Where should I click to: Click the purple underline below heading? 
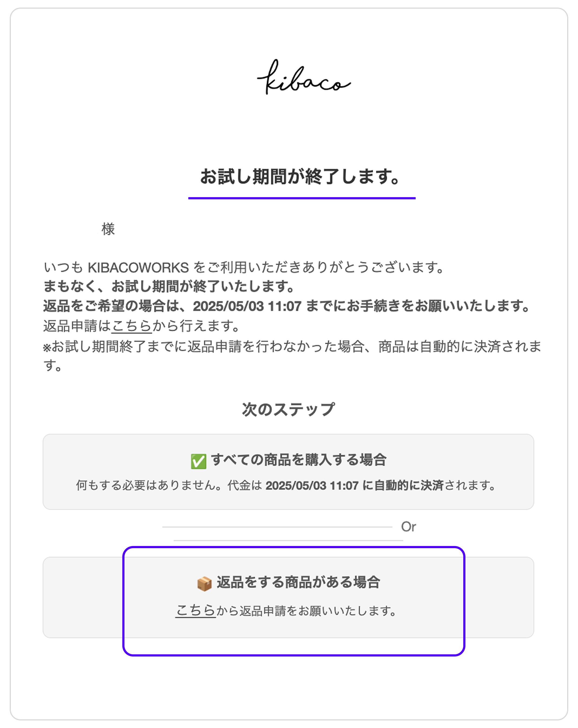pyautogui.click(x=302, y=198)
